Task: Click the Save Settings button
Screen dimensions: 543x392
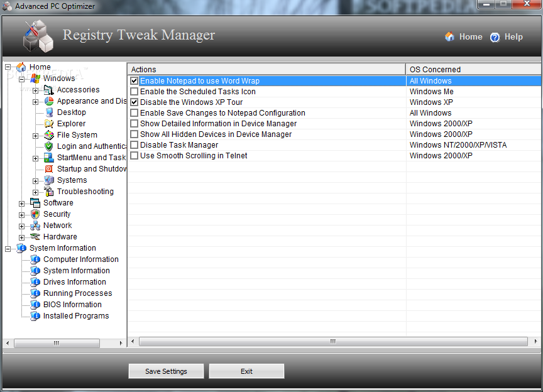Action: [x=166, y=371]
